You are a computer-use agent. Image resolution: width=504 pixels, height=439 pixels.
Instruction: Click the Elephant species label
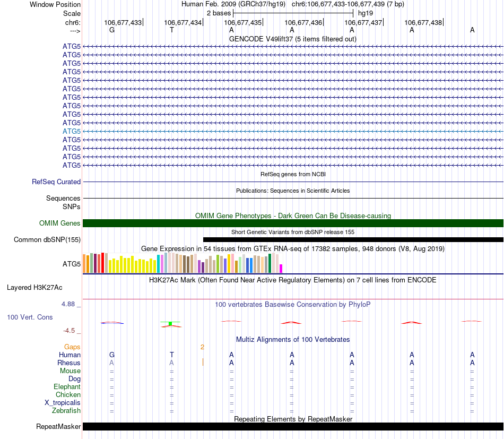pyautogui.click(x=67, y=386)
